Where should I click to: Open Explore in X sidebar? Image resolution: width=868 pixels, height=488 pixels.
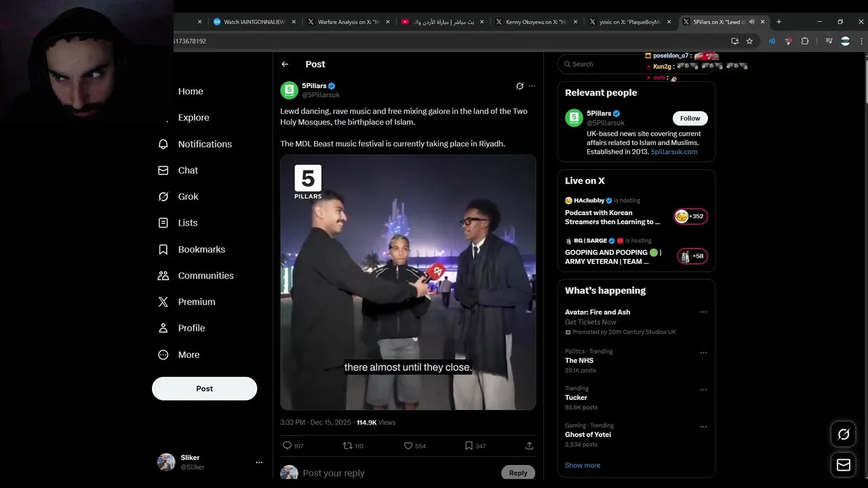point(193,117)
